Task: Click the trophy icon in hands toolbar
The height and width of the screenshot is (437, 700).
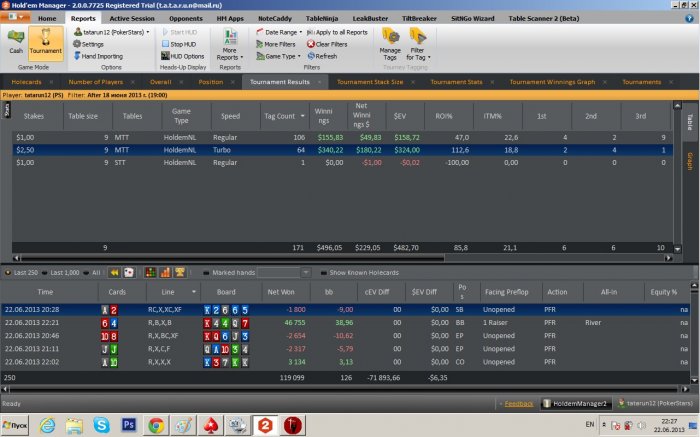Action: [179, 272]
